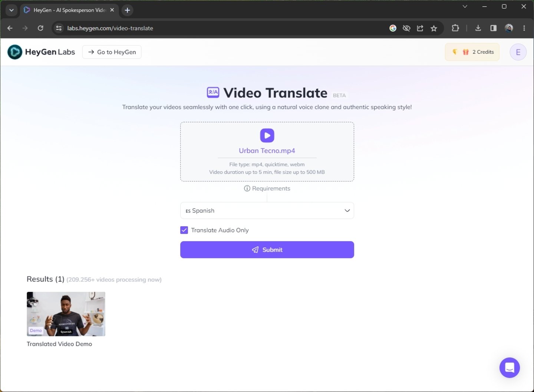Click the crossed-out eye icon in address bar
The height and width of the screenshot is (392, 534).
tap(406, 28)
